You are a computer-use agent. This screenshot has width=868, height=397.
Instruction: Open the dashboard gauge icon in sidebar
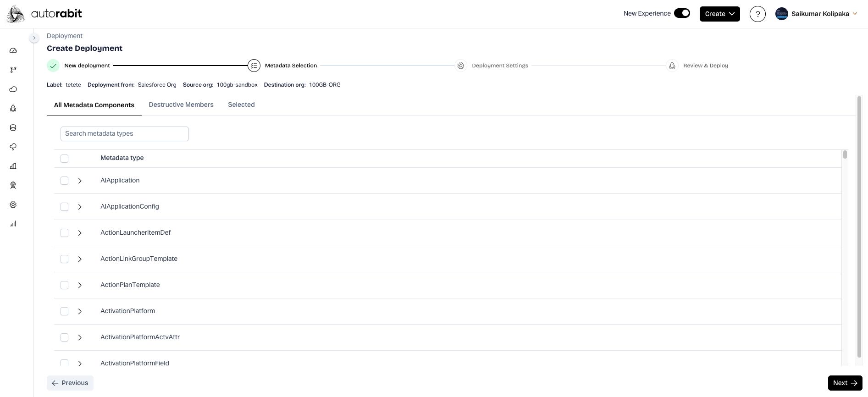pos(13,50)
